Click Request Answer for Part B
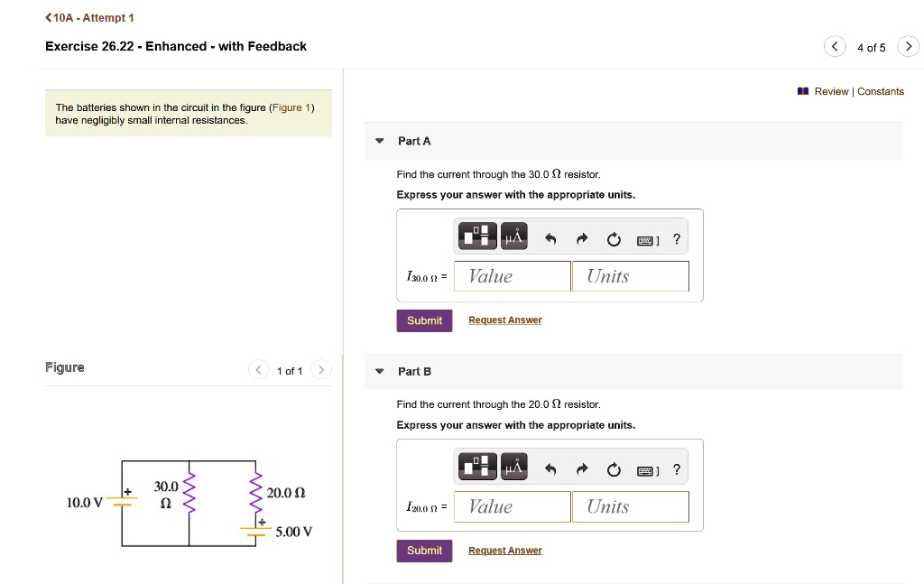This screenshot has height=584, width=924. pyautogui.click(x=504, y=550)
